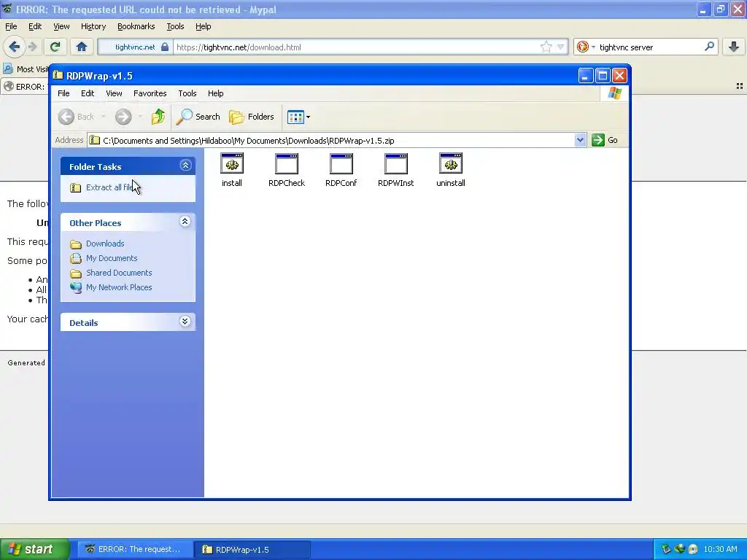The width and height of the screenshot is (747, 560).
Task: Open the Windows Start menu
Action: tap(35, 549)
